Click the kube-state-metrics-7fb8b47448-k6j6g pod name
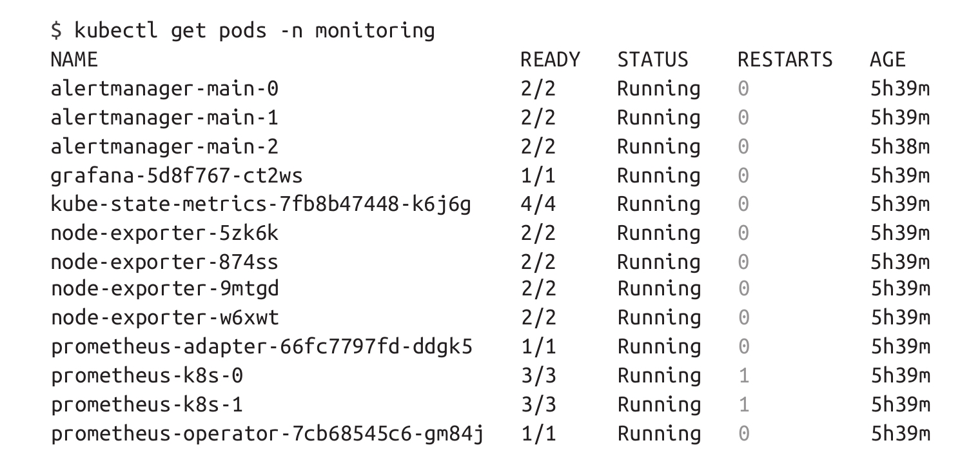980x465 pixels. tap(260, 204)
